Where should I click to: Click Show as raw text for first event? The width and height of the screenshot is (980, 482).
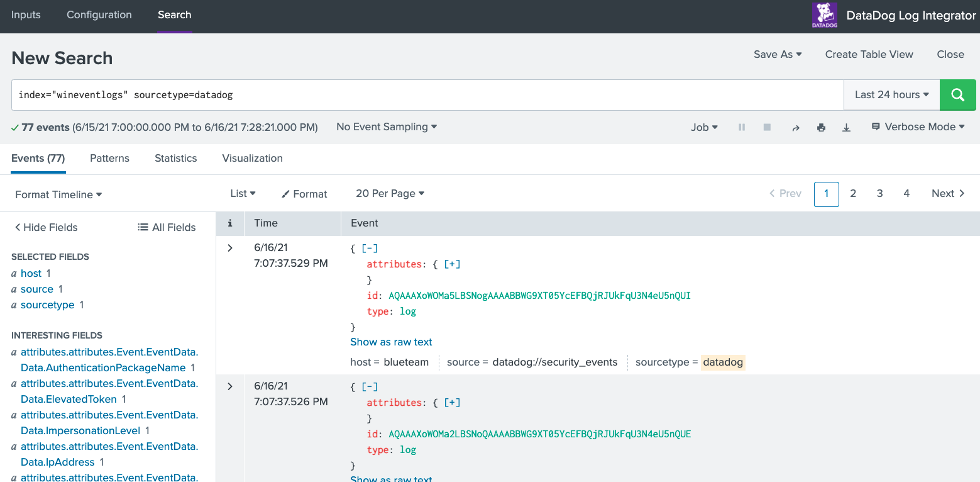click(391, 342)
